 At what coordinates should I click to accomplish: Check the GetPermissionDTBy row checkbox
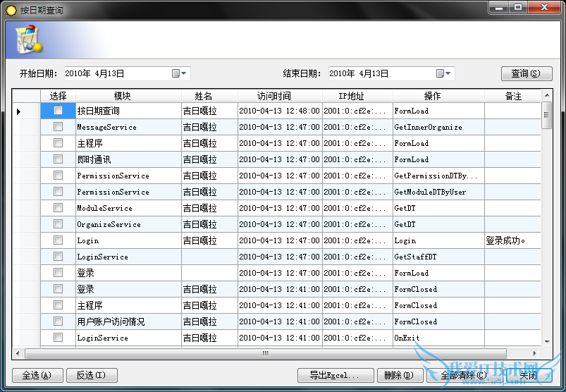tap(58, 176)
